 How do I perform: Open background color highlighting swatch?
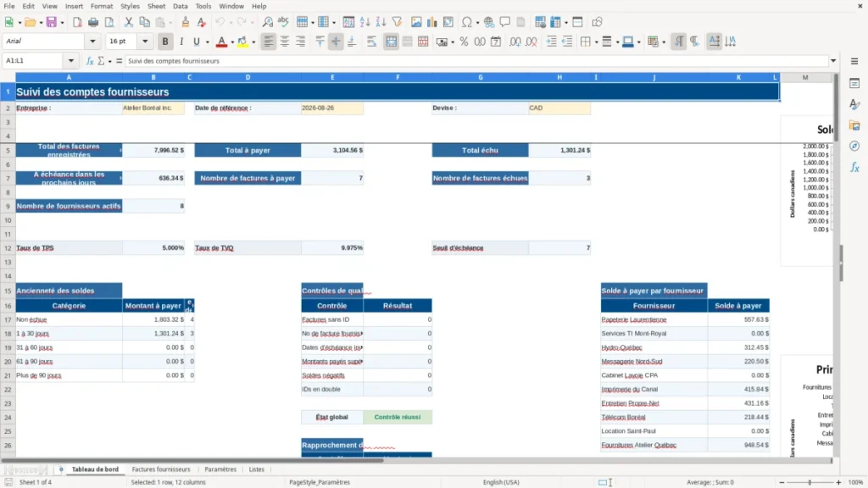tap(242, 42)
